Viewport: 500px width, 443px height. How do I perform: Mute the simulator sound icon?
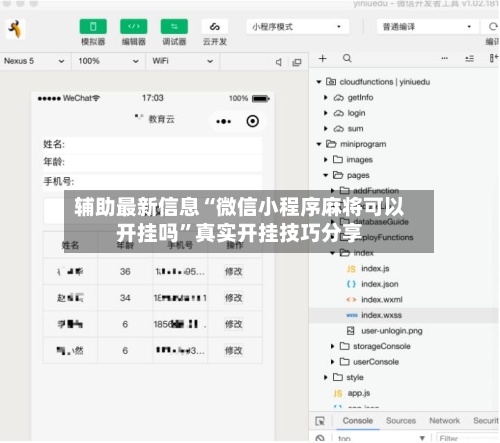[x=279, y=62]
